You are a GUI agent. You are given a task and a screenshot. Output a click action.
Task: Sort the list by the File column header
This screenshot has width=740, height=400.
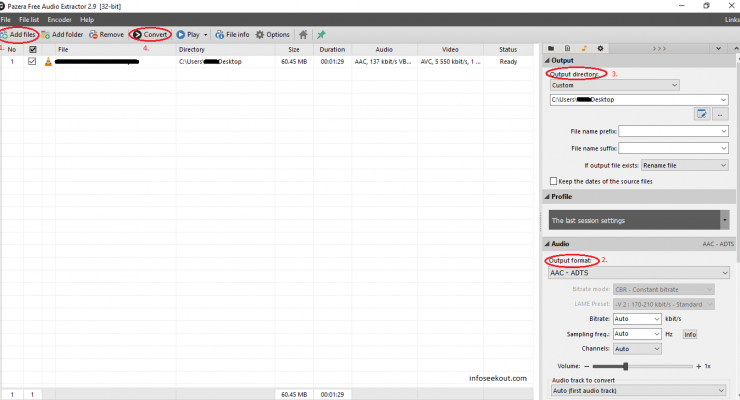tap(116, 50)
